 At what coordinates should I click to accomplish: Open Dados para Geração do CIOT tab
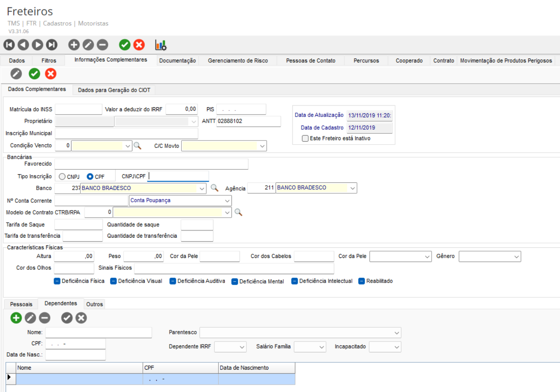[114, 90]
